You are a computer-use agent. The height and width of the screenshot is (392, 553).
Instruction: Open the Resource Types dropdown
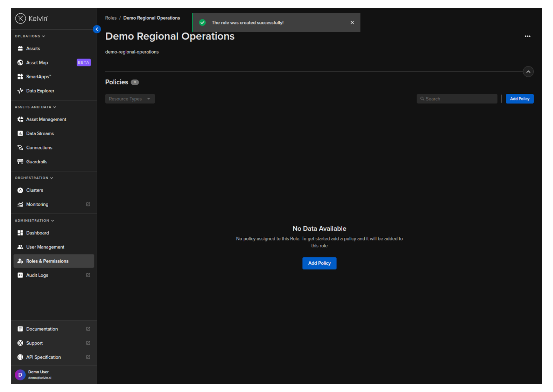[x=130, y=99]
